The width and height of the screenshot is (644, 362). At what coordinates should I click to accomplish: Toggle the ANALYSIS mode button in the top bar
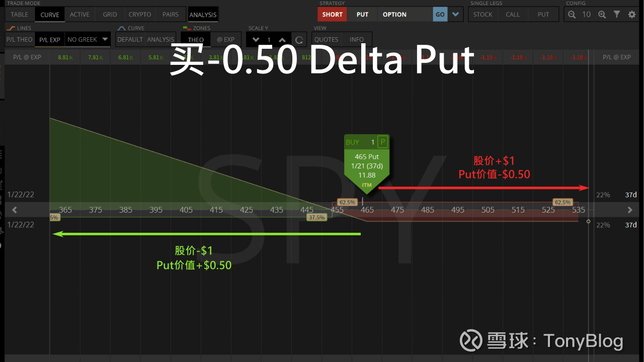click(x=203, y=15)
